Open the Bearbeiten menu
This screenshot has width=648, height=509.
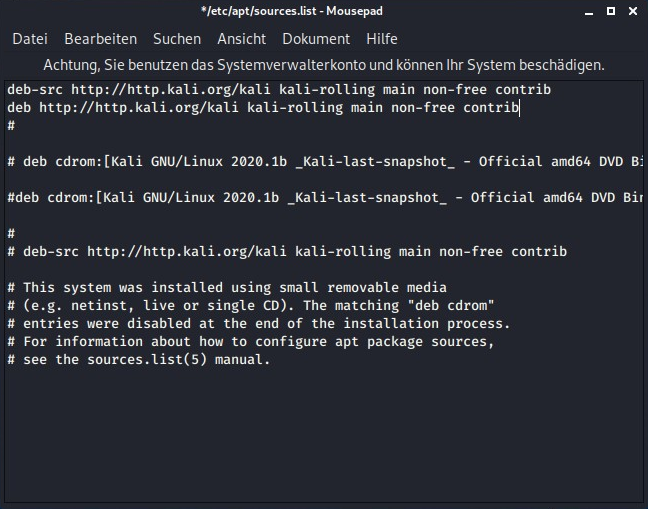point(100,39)
